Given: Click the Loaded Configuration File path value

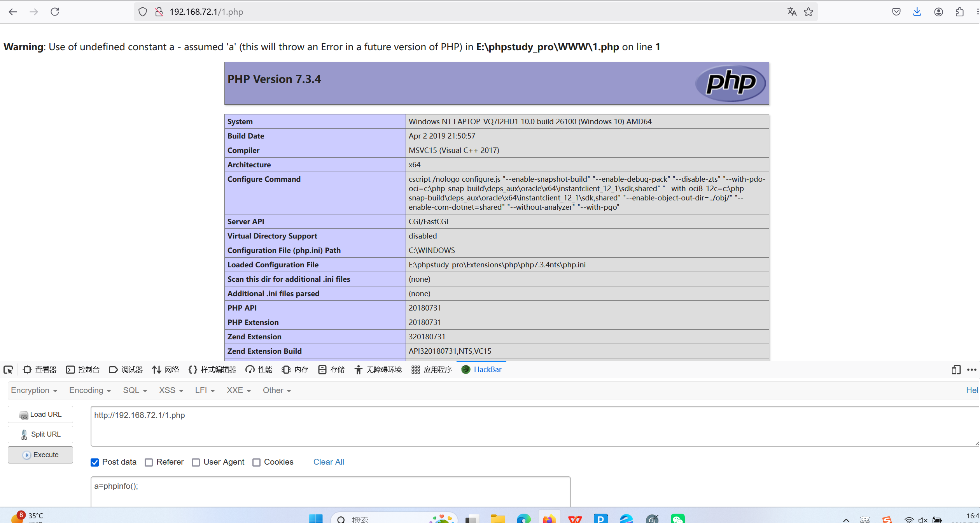Looking at the screenshot, I should click(x=497, y=265).
